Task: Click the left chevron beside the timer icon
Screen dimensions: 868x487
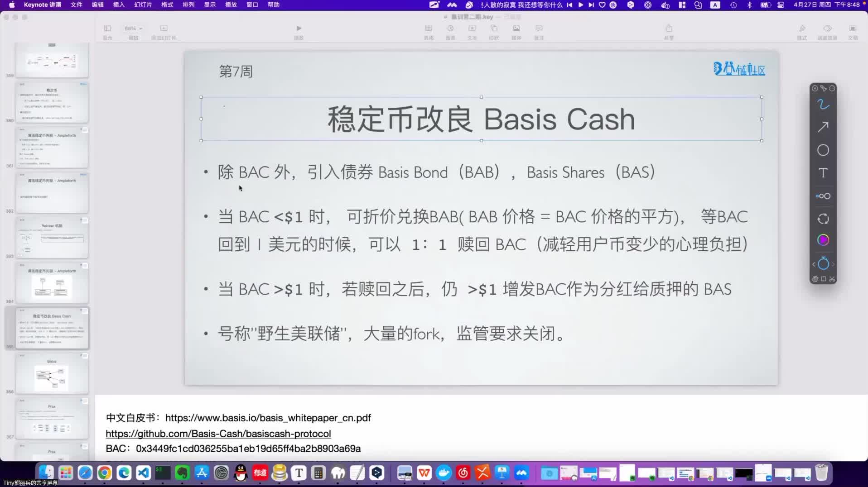Action: click(x=814, y=264)
